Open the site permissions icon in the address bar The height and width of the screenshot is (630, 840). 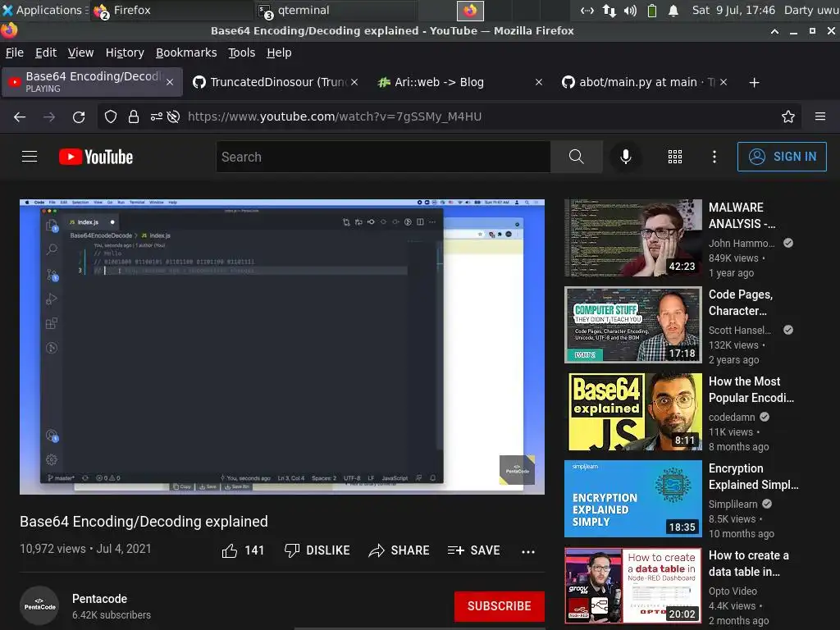point(157,116)
